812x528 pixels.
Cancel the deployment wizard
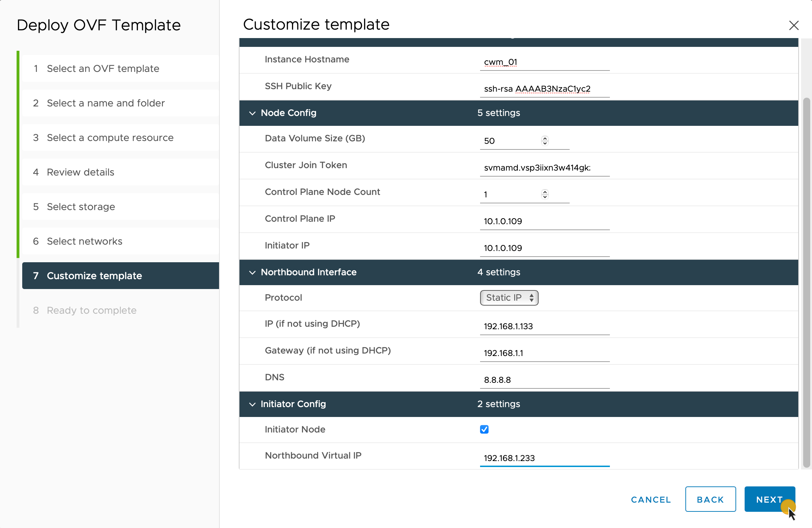point(651,499)
